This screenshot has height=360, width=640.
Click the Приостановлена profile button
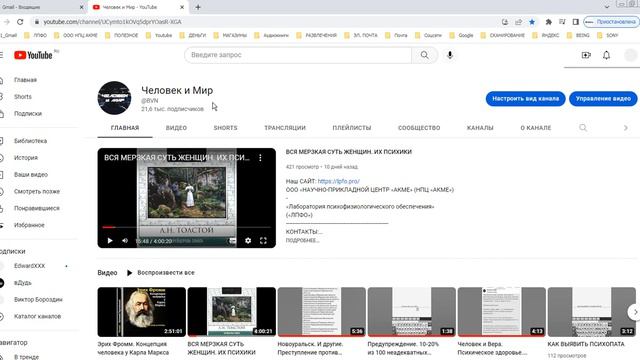click(x=610, y=22)
